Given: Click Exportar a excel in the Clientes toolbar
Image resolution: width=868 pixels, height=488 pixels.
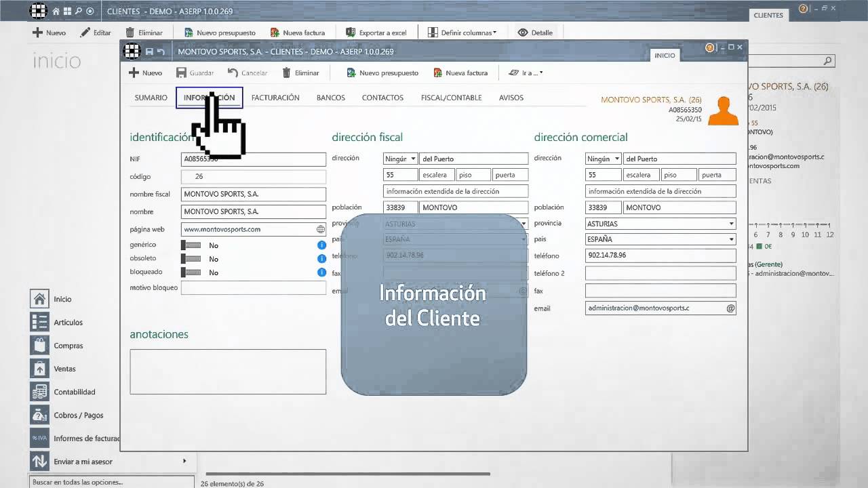Looking at the screenshot, I should (x=376, y=33).
